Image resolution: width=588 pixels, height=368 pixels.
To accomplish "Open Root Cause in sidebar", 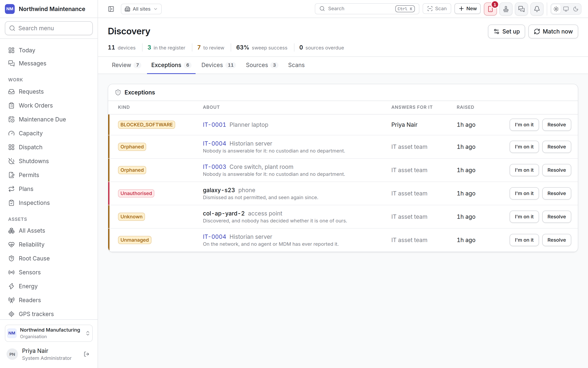I will pyautogui.click(x=49, y=258).
